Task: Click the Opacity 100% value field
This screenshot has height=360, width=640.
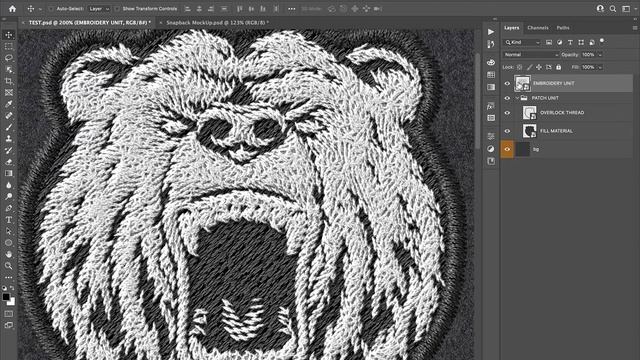Action: coord(589,55)
